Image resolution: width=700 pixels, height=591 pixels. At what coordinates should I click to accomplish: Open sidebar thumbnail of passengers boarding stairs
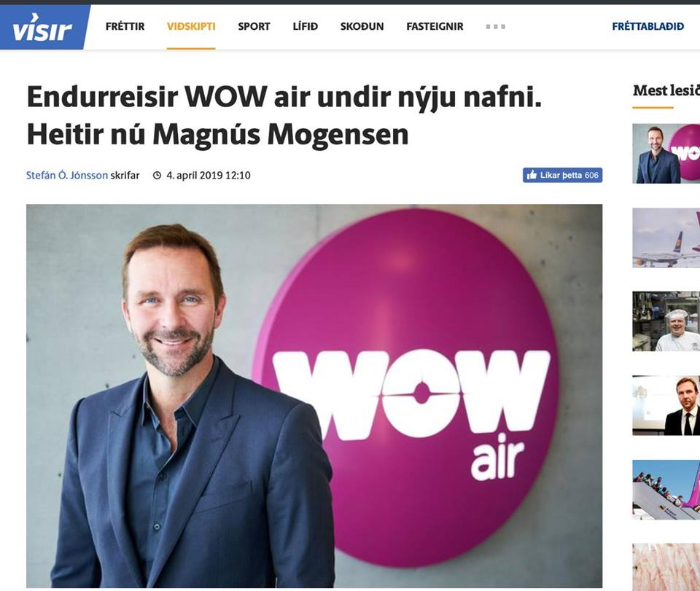666,490
